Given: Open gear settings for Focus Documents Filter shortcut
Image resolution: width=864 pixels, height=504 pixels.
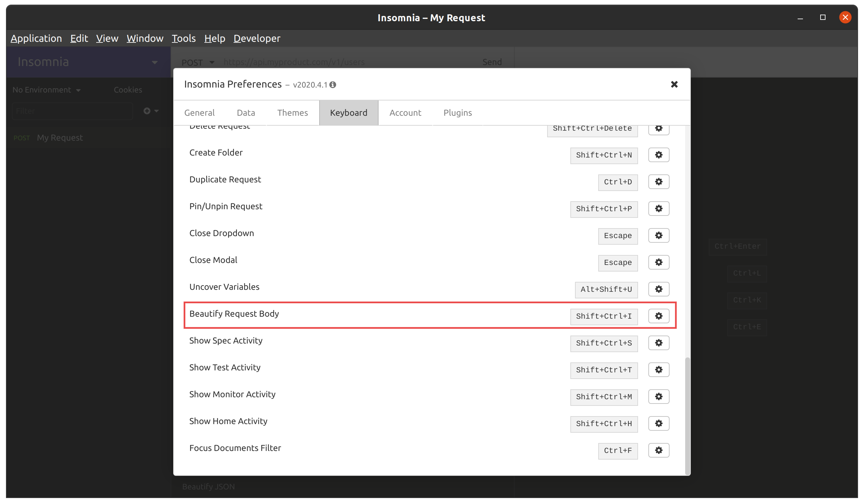Looking at the screenshot, I should [x=659, y=450].
